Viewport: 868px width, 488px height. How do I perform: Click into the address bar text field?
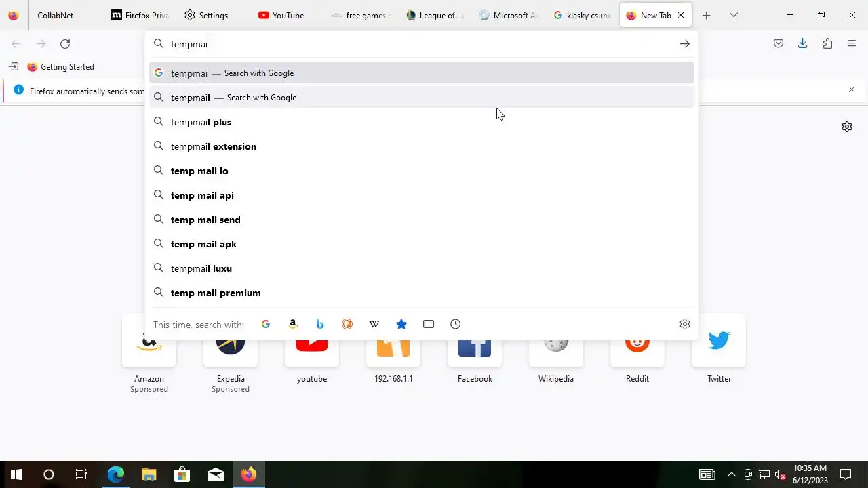coord(420,44)
